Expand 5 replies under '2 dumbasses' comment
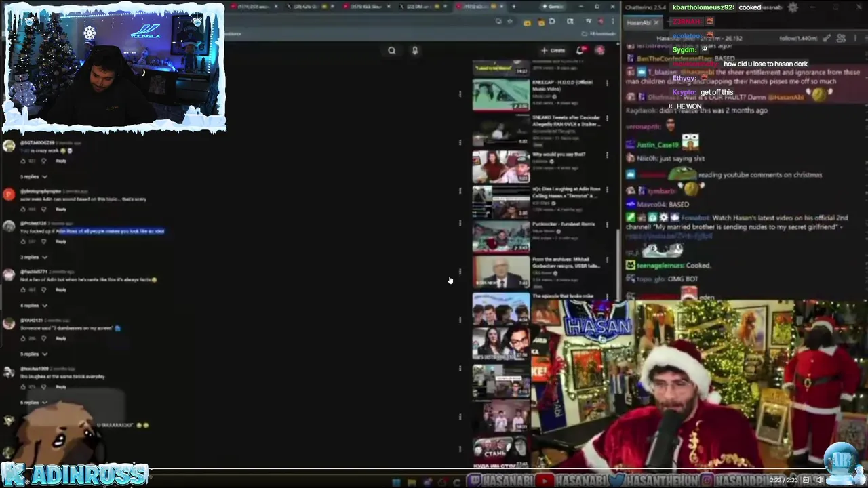Image resolution: width=868 pixels, height=488 pixels. click(x=34, y=354)
